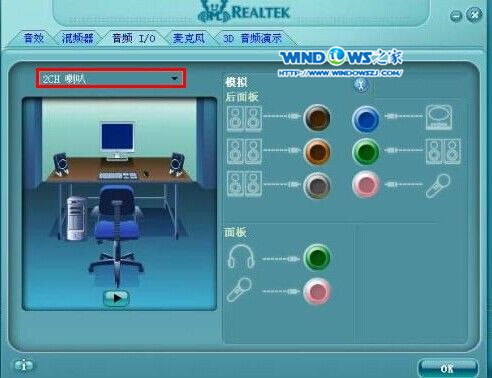492x378 pixels.
Task: Open the 麦克风 tab
Action: [x=188, y=38]
